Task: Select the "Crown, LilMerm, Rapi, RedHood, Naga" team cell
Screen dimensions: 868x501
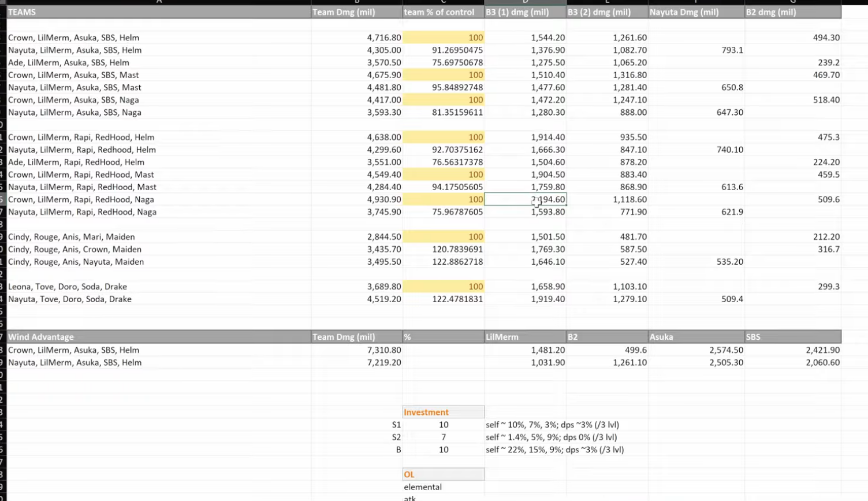Action: click(159, 199)
